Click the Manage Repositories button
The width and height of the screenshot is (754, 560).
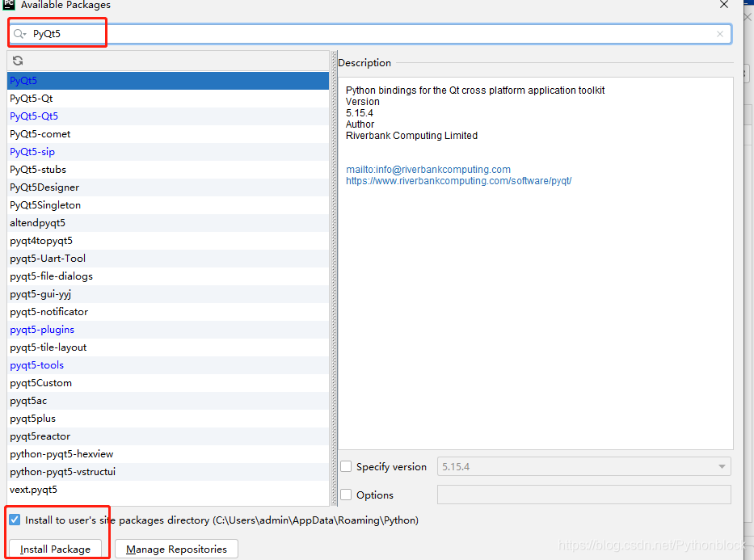[x=176, y=549]
